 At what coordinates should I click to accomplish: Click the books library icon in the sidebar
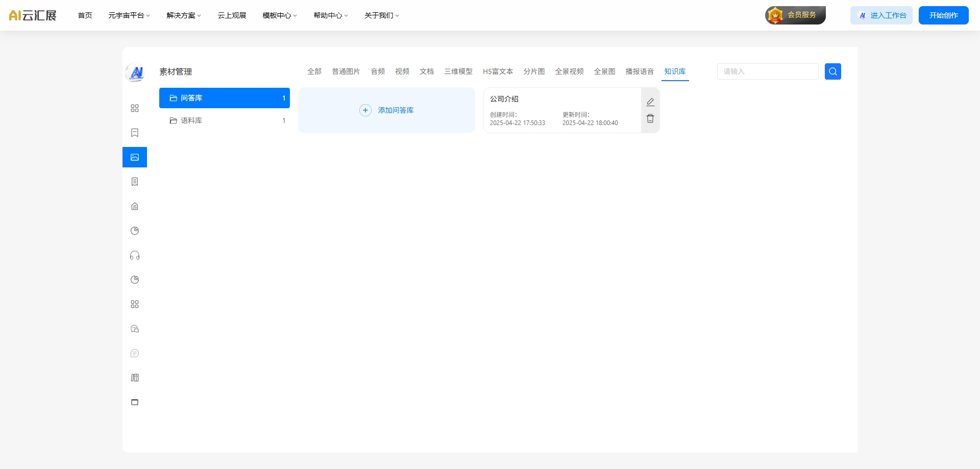[135, 378]
